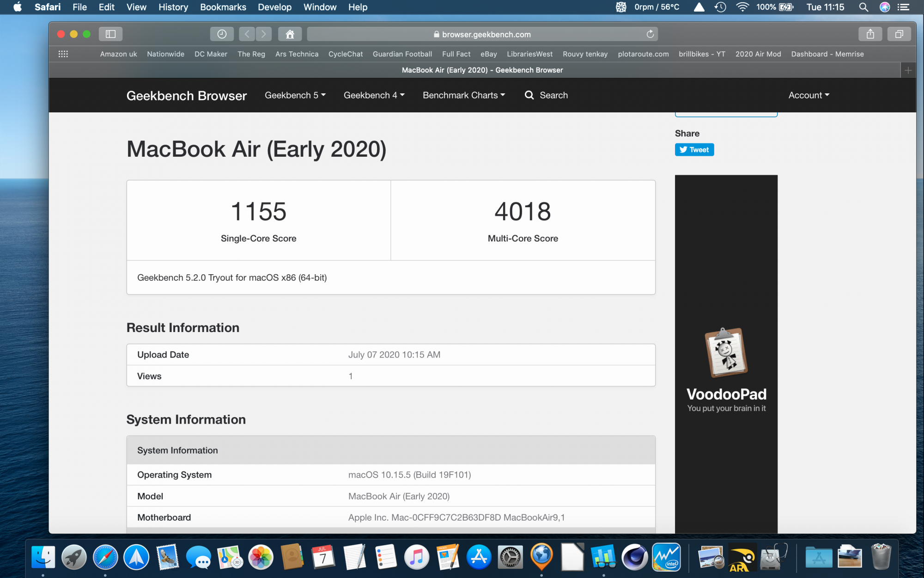This screenshot has width=924, height=578.
Task: Open the Window menu
Action: 320,7
